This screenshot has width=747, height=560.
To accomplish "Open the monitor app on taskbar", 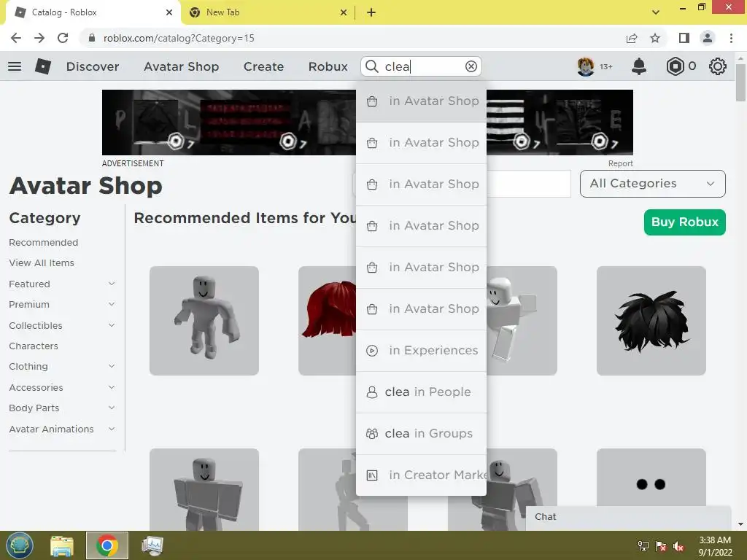I will tap(152, 545).
